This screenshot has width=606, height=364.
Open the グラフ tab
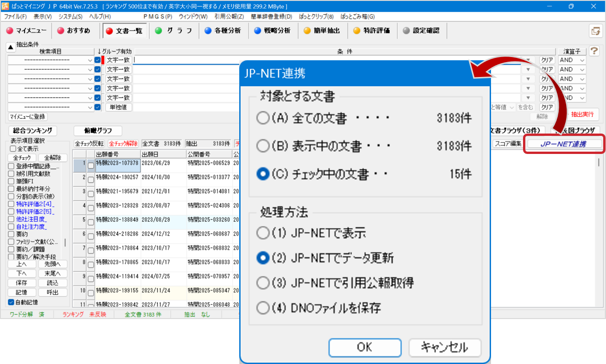click(x=174, y=31)
